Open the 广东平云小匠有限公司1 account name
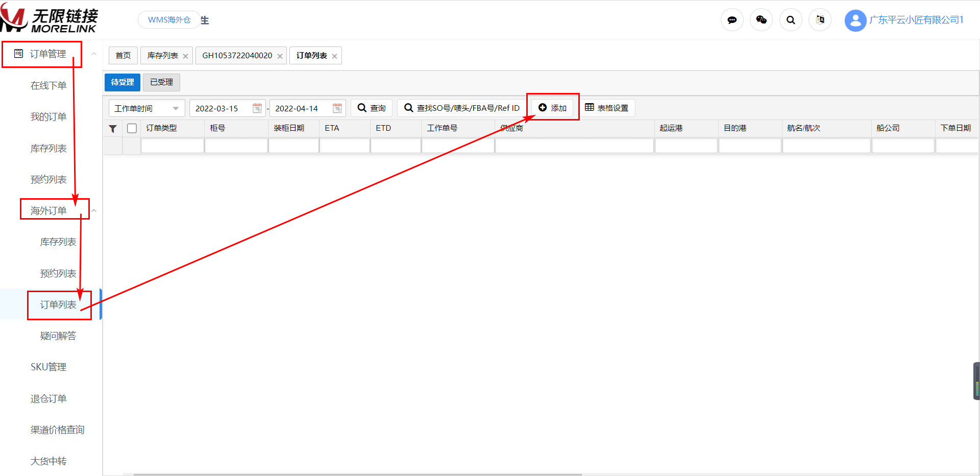Image resolution: width=980 pixels, height=476 pixels. coord(916,20)
